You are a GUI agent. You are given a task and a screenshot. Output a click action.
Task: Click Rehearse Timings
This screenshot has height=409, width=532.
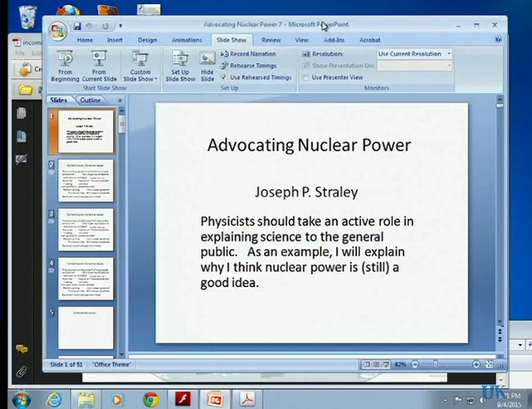coord(248,66)
